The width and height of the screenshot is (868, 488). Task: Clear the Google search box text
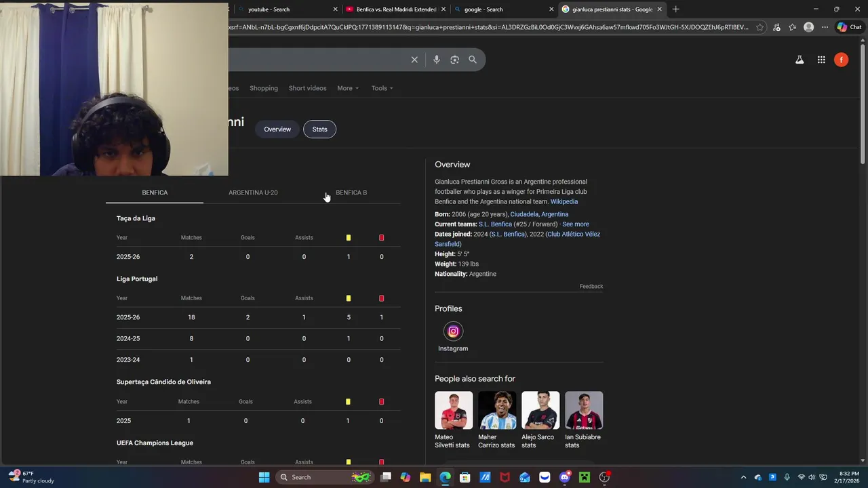414,60
